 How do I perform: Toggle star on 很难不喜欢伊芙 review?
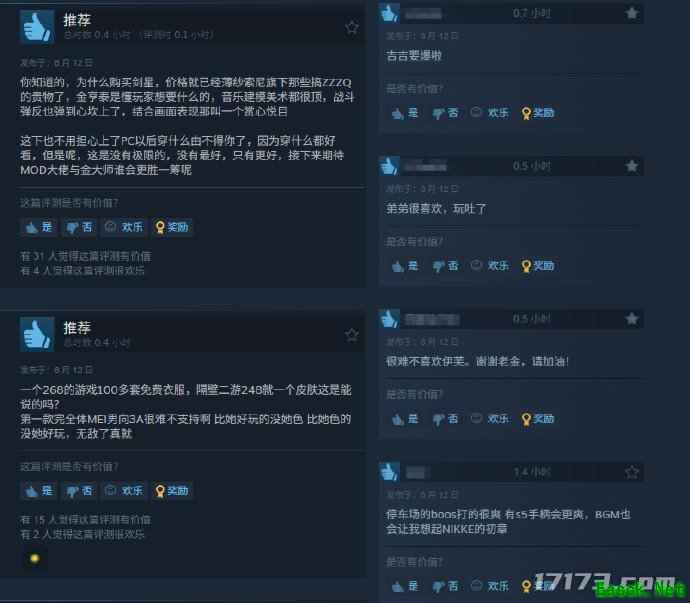click(632, 319)
